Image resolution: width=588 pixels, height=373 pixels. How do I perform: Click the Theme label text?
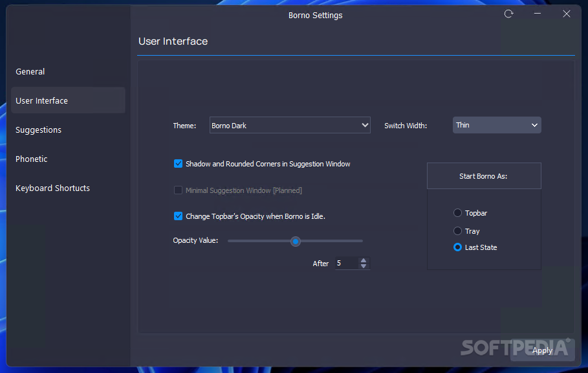(x=184, y=126)
